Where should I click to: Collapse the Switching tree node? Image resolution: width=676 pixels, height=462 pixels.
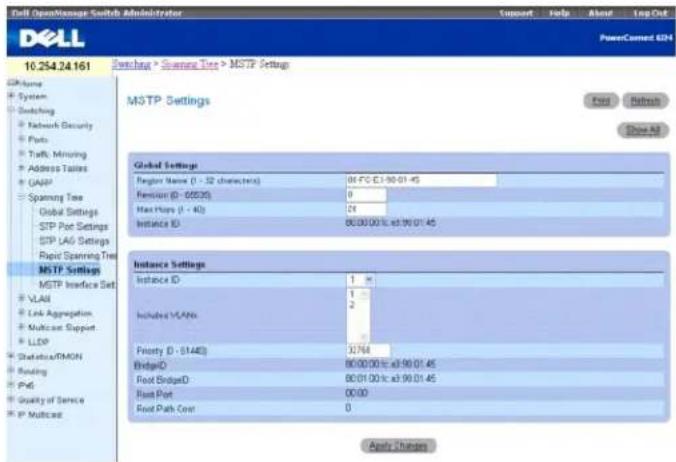[12, 110]
